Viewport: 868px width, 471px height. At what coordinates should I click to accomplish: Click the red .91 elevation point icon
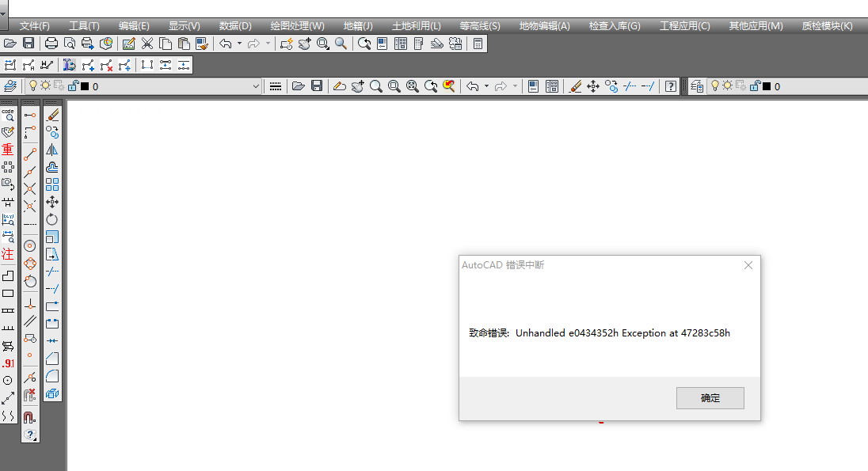(8, 363)
